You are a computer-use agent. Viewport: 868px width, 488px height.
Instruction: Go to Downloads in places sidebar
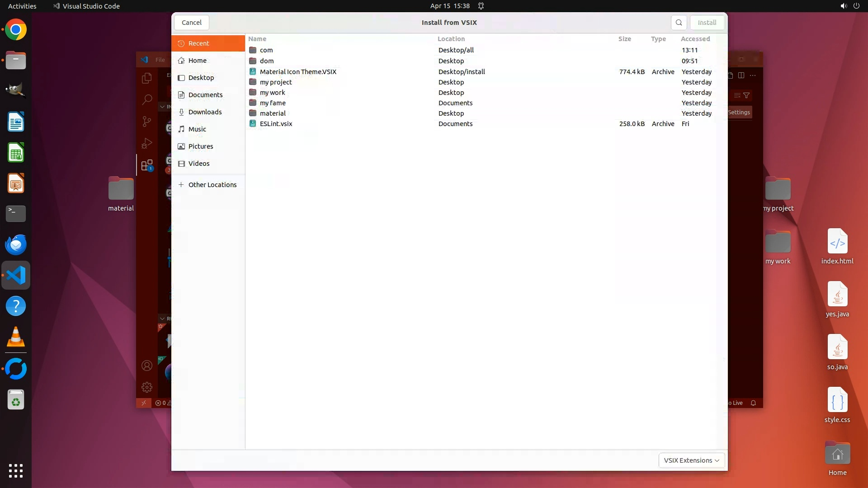click(x=205, y=112)
